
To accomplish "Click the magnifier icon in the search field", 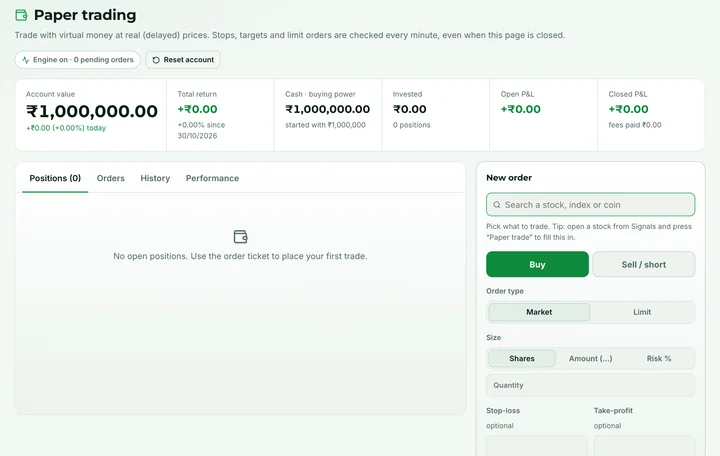I will [x=497, y=205].
